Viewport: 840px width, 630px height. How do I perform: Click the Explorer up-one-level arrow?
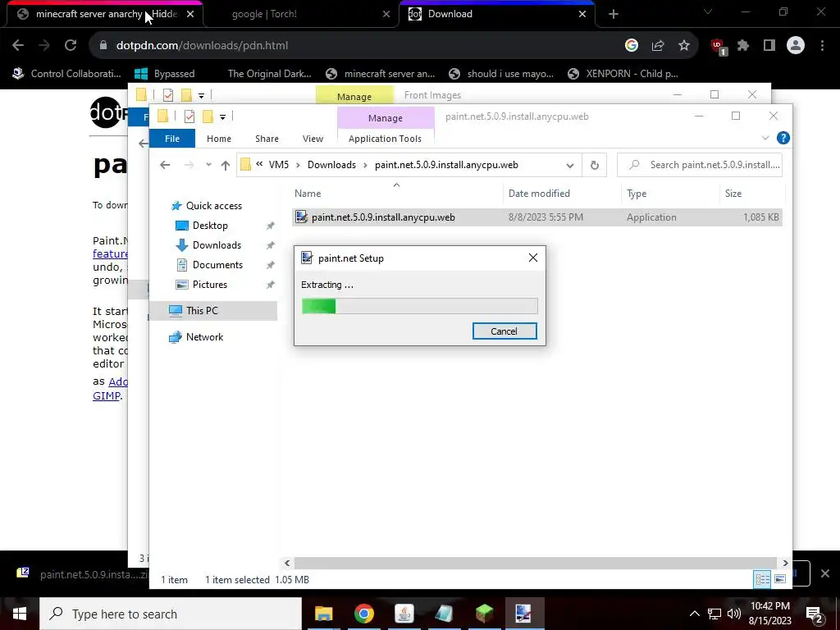point(226,165)
